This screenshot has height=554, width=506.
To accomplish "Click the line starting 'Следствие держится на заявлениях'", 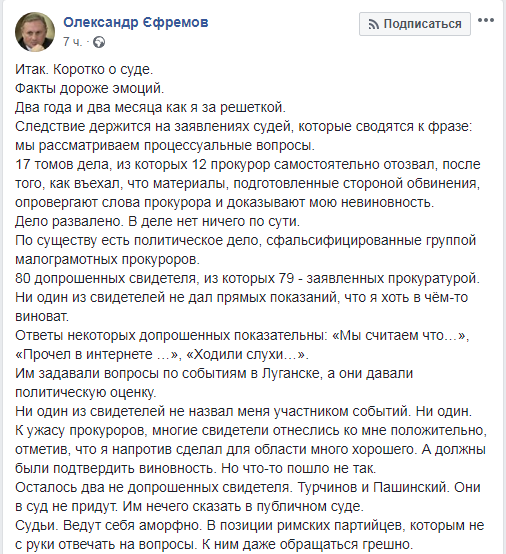I will pyautogui.click(x=244, y=126).
